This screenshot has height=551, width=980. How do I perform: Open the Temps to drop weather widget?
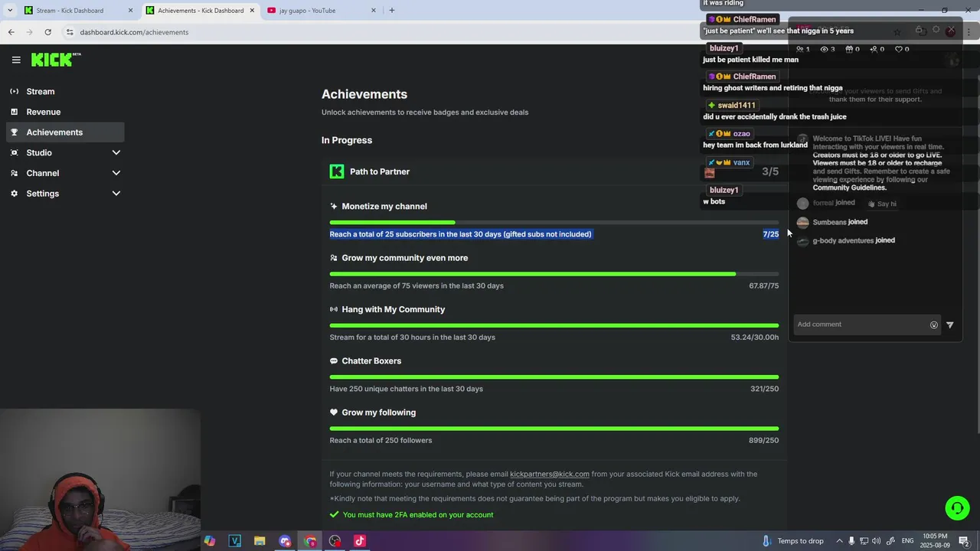[792, 541]
